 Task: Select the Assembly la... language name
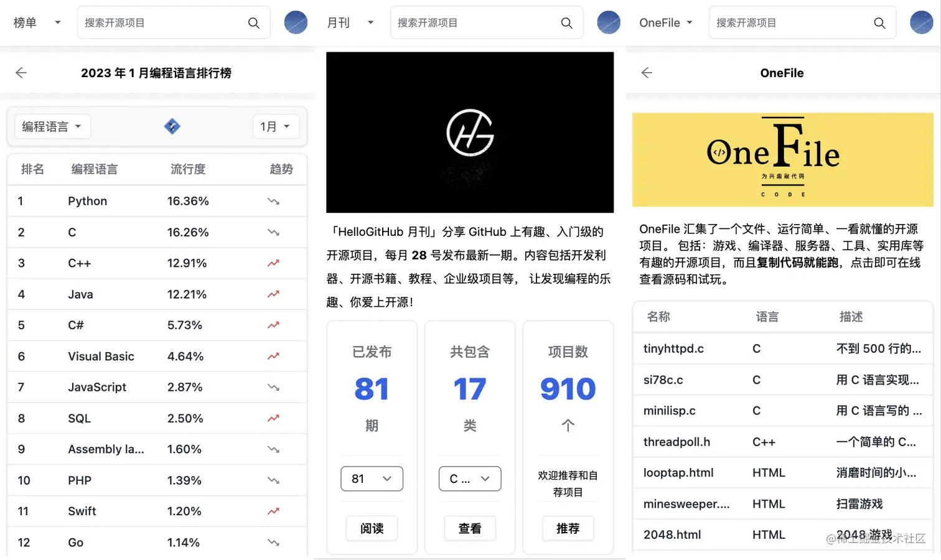[x=106, y=449]
